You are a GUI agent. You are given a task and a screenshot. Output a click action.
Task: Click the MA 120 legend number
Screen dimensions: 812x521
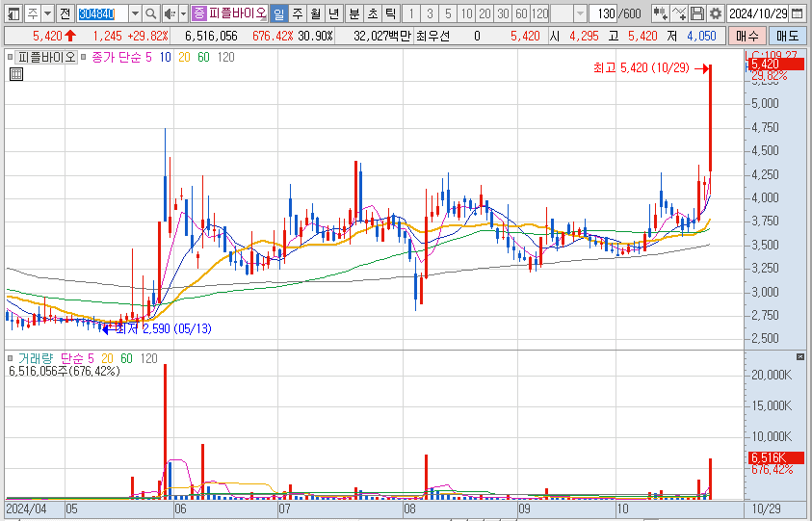click(x=225, y=58)
